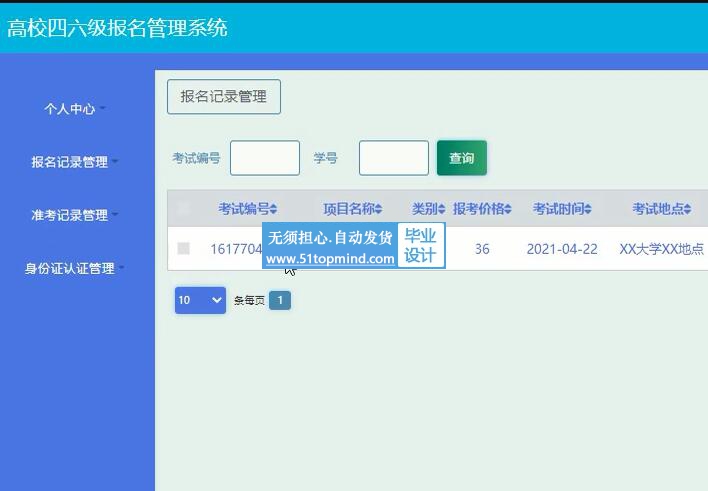Sort by 考试时间 column arrows

click(588, 209)
